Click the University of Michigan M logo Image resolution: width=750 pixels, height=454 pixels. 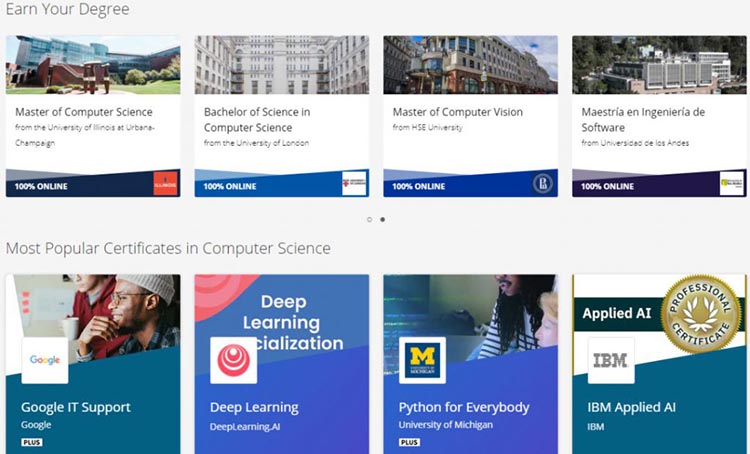[422, 360]
